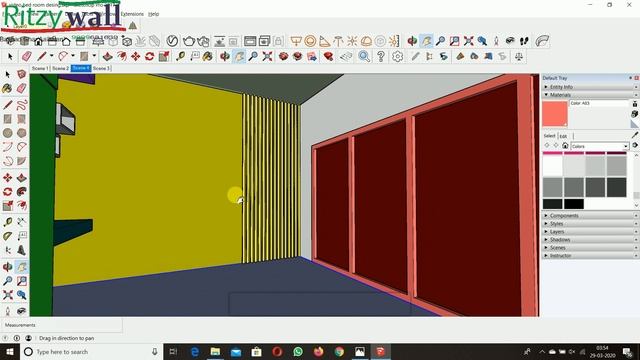Image resolution: width=640 pixels, height=360 pixels.
Task: Select the Rotated Rectangle tool in left palette
Action: pyautogui.click(x=22, y=119)
